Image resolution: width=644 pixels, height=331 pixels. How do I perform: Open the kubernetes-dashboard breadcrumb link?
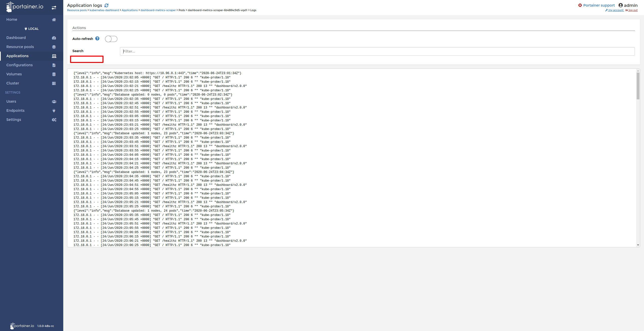coord(104,10)
